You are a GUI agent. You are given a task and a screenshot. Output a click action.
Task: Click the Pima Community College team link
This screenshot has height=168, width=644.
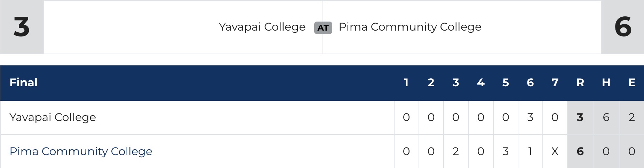point(81,151)
